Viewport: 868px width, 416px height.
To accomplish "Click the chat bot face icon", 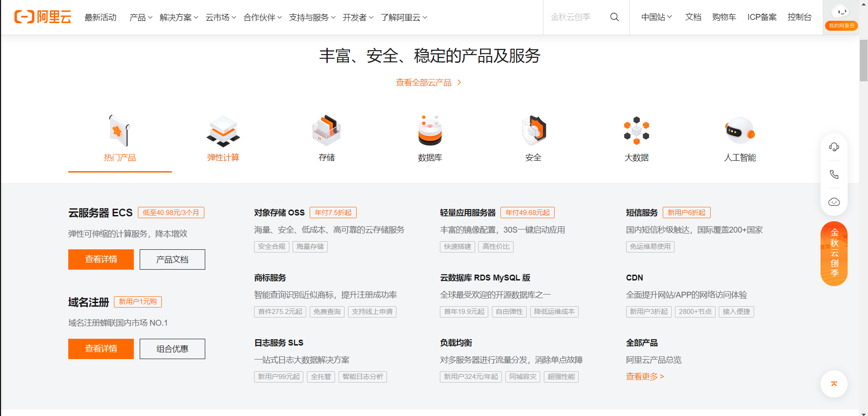I will (x=834, y=202).
